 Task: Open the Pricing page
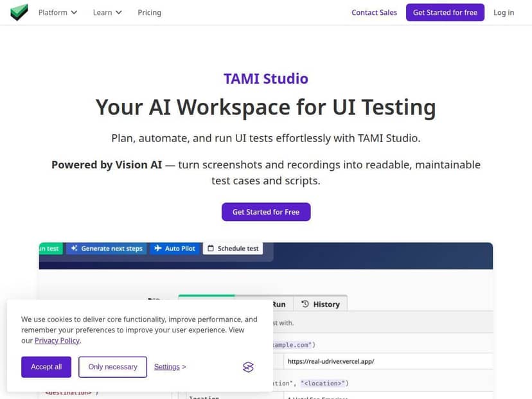[x=149, y=12]
